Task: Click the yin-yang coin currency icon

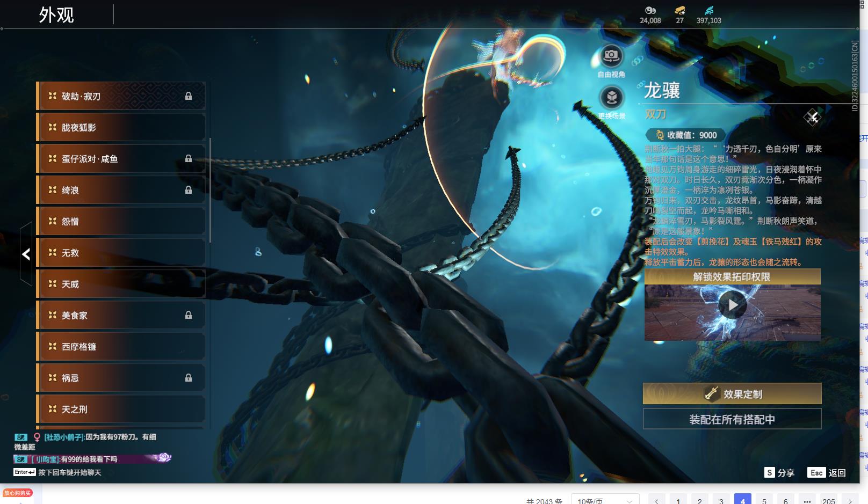Action: coord(650,10)
